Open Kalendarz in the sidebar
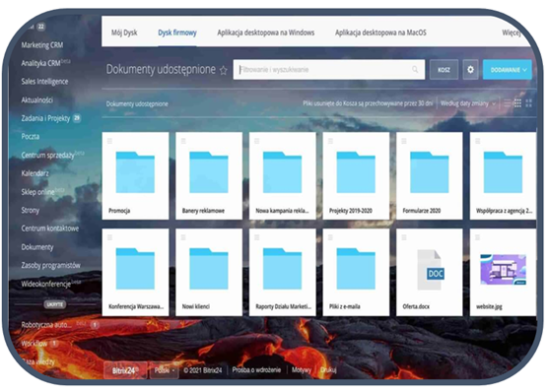This screenshot has height=392, width=548. [x=34, y=173]
